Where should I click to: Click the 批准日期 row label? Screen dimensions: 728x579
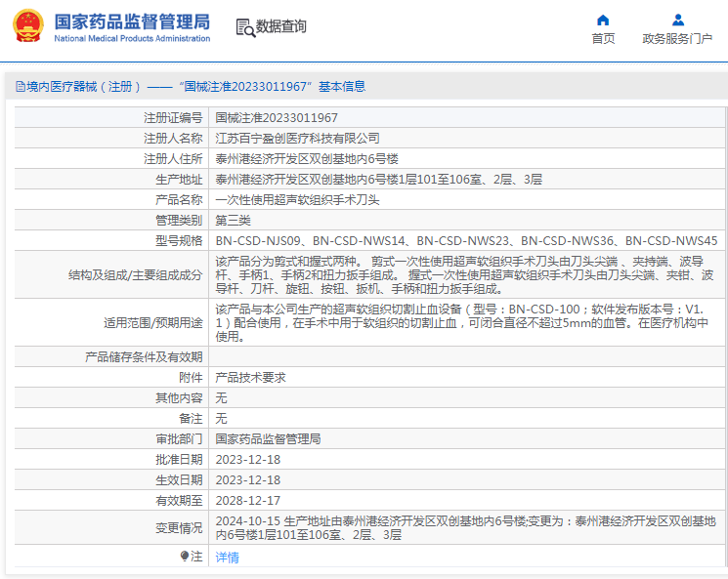coord(179,460)
